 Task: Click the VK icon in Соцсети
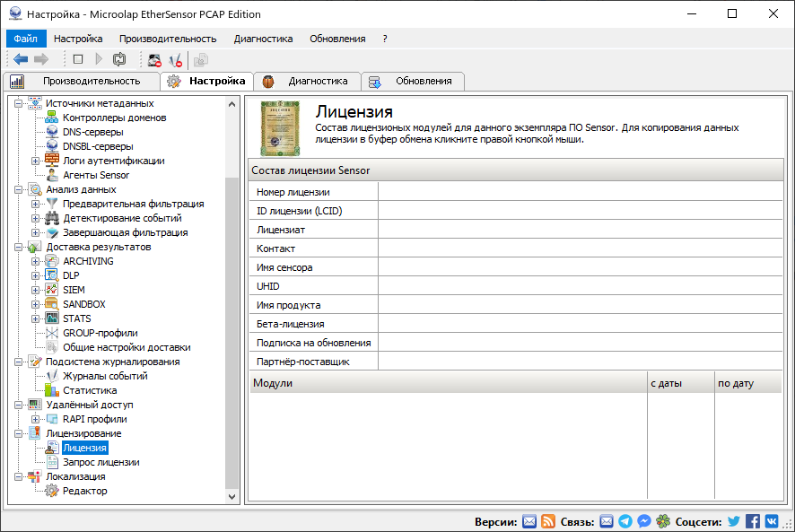point(773,520)
